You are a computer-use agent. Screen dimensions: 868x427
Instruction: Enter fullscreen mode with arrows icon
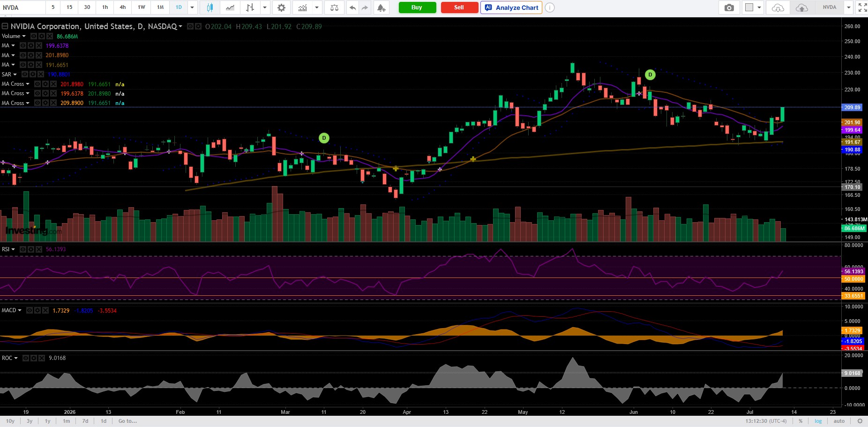862,7
